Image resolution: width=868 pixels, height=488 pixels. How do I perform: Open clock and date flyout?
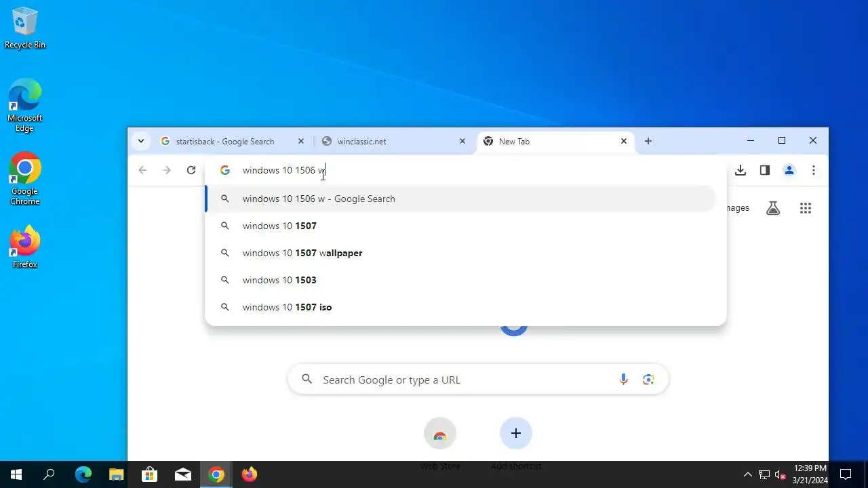point(810,474)
